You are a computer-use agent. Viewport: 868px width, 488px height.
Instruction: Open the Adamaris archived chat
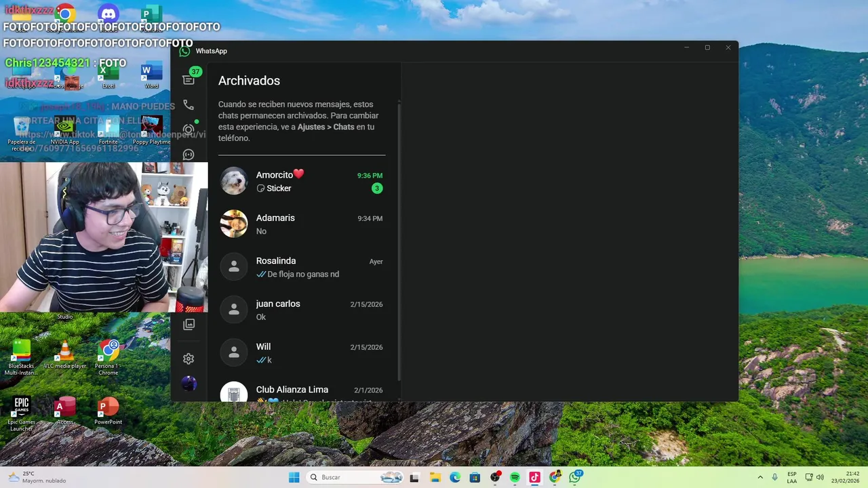pos(302,224)
